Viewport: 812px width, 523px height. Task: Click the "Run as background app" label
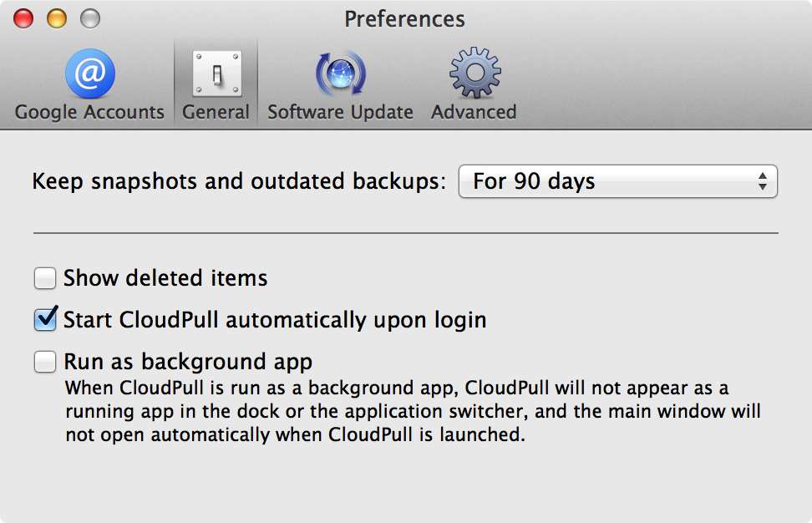188,362
